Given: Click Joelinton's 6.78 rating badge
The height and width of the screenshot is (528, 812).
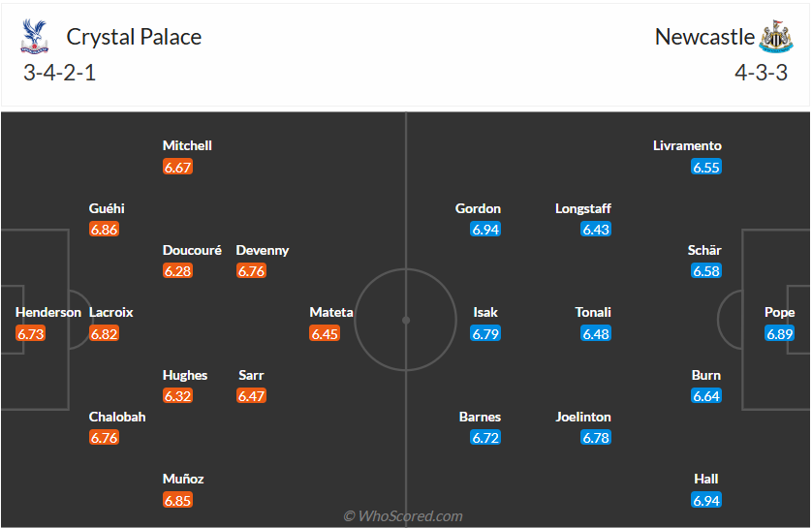Looking at the screenshot, I should 596,438.
